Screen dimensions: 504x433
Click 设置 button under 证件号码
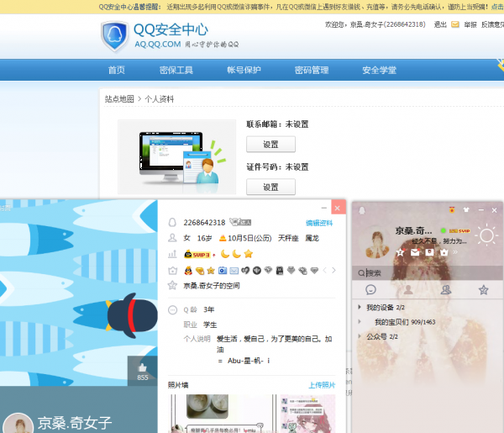(x=270, y=187)
